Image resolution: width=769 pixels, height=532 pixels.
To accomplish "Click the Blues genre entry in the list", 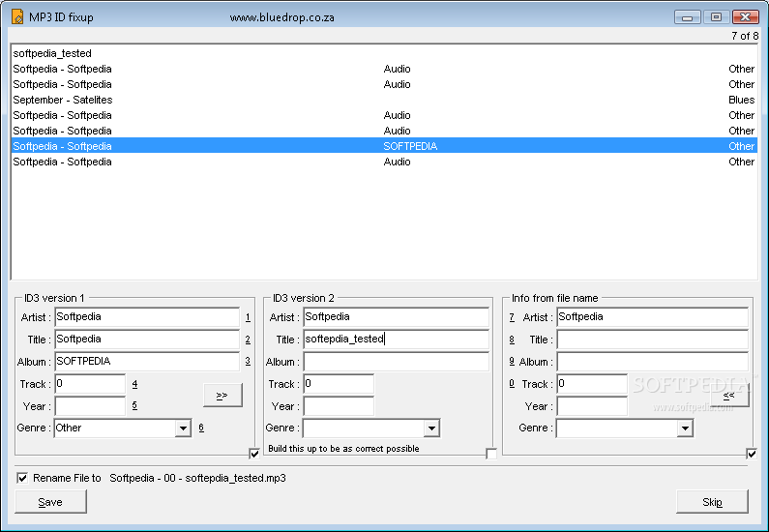I will 741,100.
